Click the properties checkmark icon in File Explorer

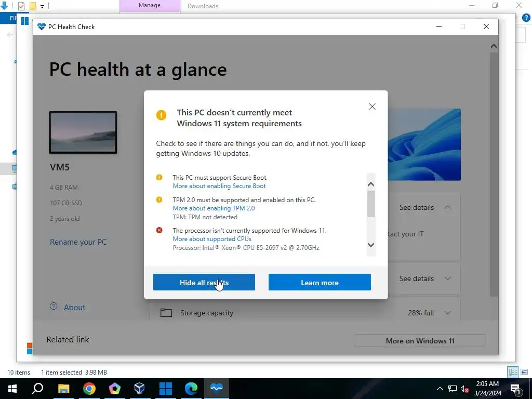click(x=21, y=6)
